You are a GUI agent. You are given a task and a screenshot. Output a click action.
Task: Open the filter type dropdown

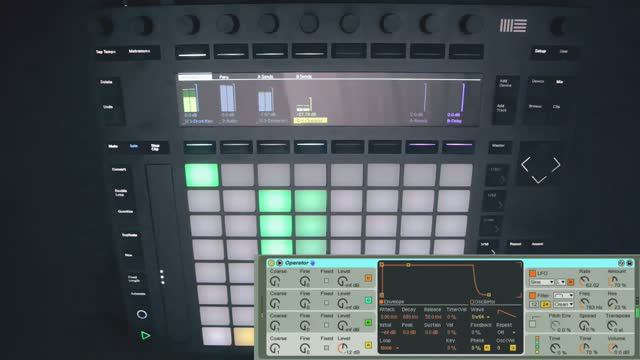tap(563, 296)
